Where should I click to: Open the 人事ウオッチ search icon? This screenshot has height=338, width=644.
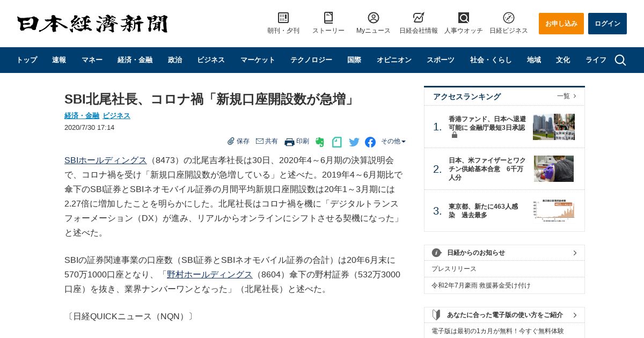tap(464, 18)
